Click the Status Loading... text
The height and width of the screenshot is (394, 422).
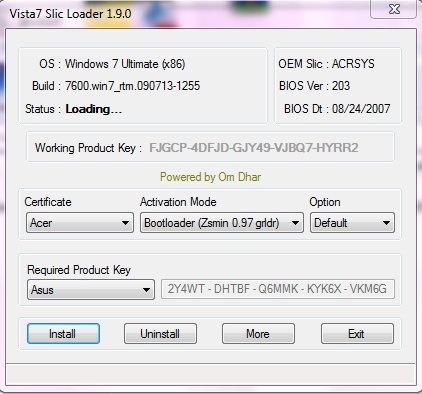point(73,109)
